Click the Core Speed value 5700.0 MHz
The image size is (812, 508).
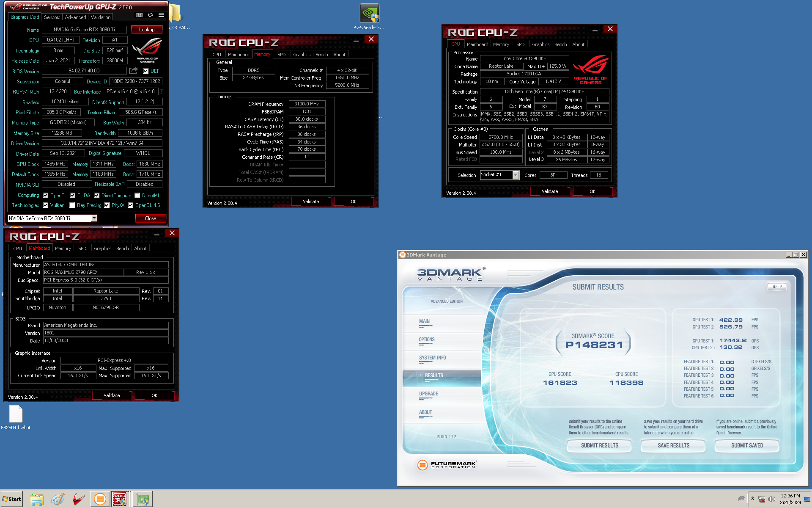[501, 137]
